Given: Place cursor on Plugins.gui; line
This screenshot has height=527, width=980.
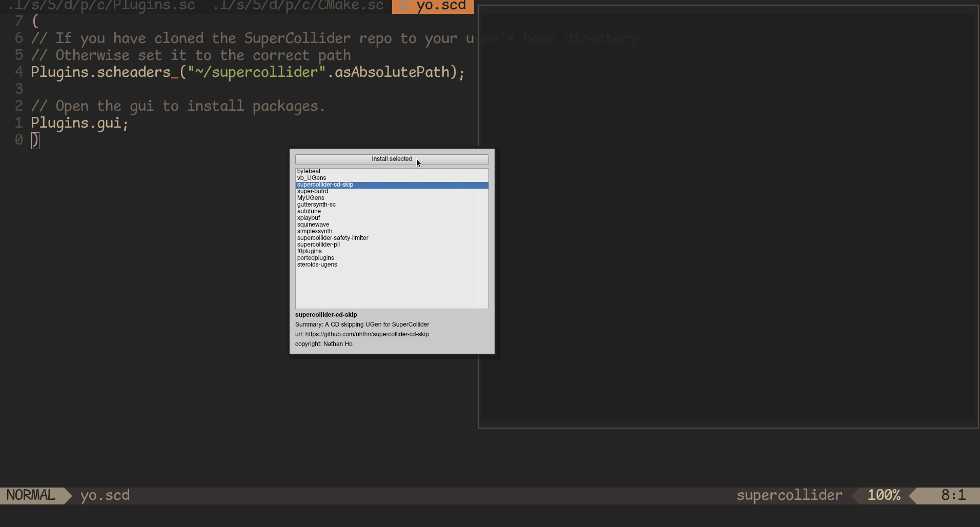Looking at the screenshot, I should coord(79,123).
